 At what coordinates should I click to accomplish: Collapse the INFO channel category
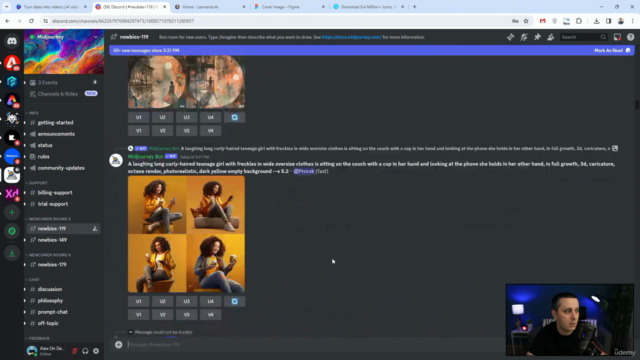[32, 113]
